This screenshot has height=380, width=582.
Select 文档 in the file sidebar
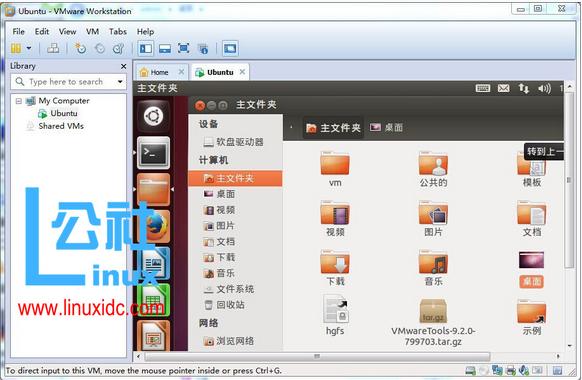(x=220, y=242)
